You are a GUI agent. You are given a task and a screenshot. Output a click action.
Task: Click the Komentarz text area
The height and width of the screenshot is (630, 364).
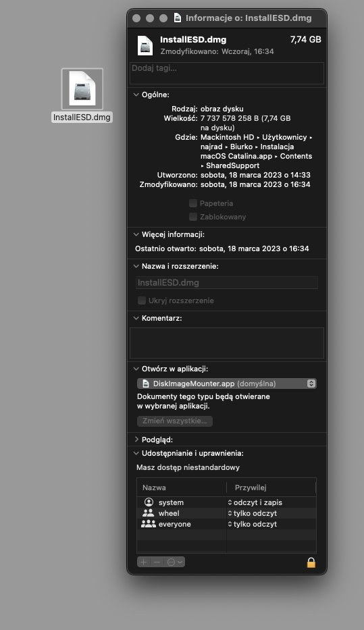click(x=227, y=343)
